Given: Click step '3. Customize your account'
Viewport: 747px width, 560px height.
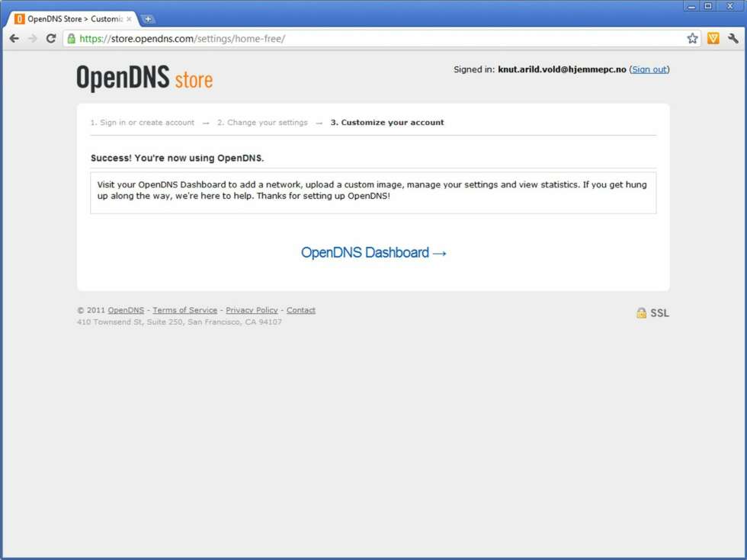Looking at the screenshot, I should [387, 123].
